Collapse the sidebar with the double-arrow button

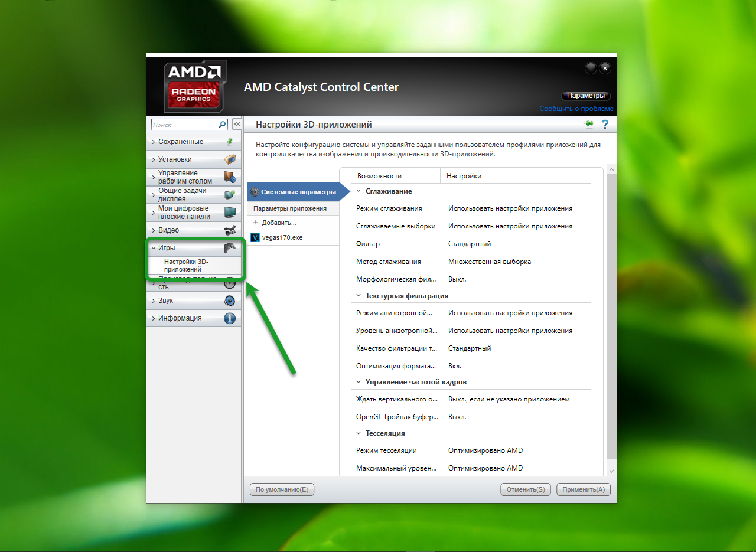[237, 125]
